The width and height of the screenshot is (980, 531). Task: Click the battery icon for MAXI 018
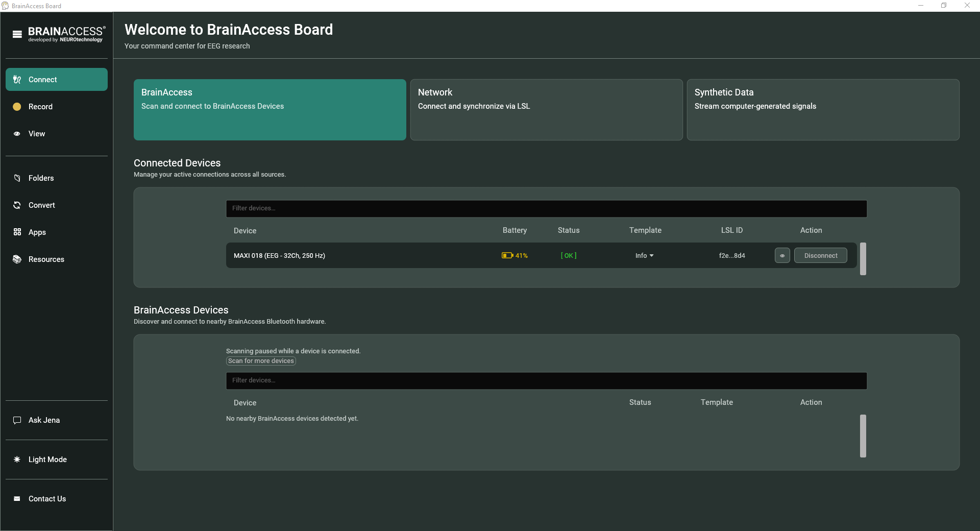click(x=507, y=256)
